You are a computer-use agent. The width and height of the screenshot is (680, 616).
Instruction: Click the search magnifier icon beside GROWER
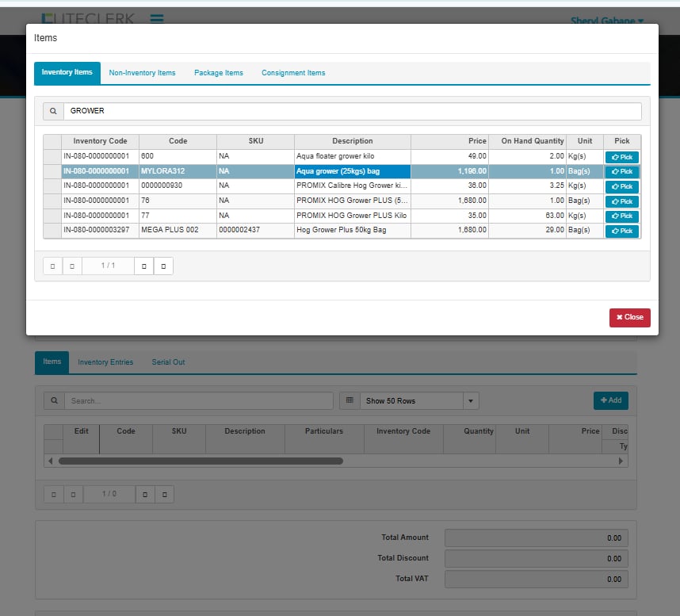click(x=53, y=111)
